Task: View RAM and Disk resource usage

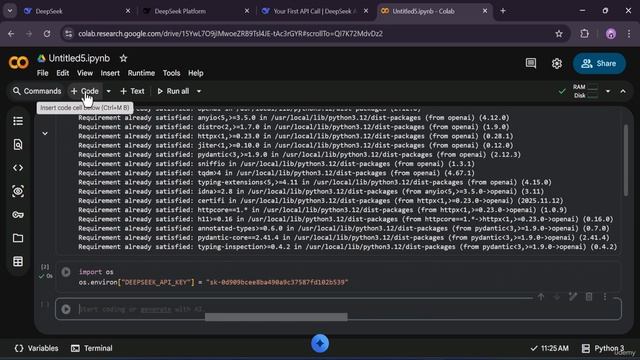Action: pyautogui.click(x=585, y=91)
